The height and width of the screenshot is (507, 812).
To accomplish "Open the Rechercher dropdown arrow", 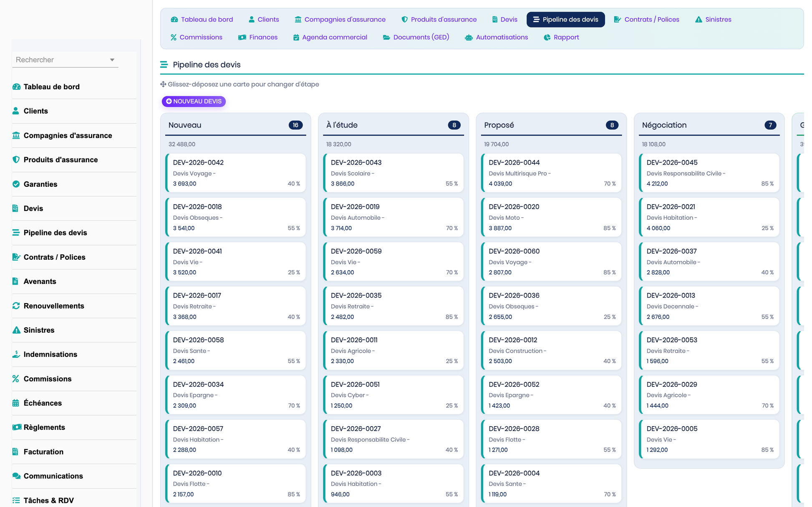I will 112,60.
